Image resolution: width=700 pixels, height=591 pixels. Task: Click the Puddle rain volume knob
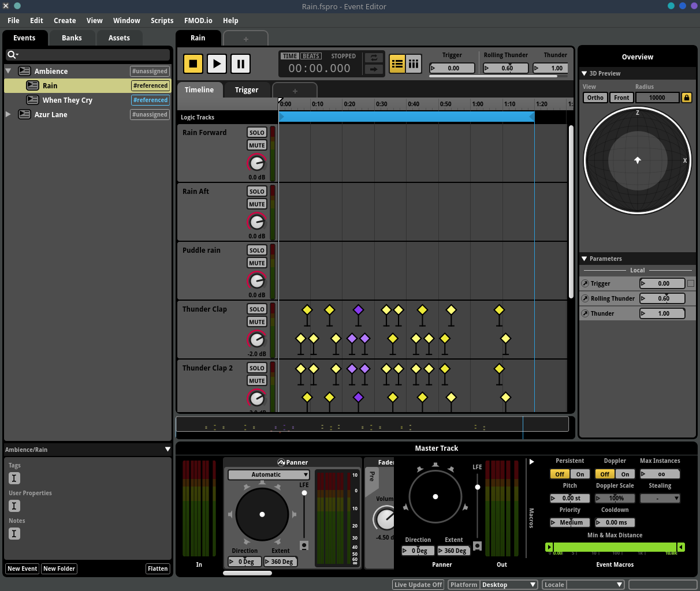(256, 281)
